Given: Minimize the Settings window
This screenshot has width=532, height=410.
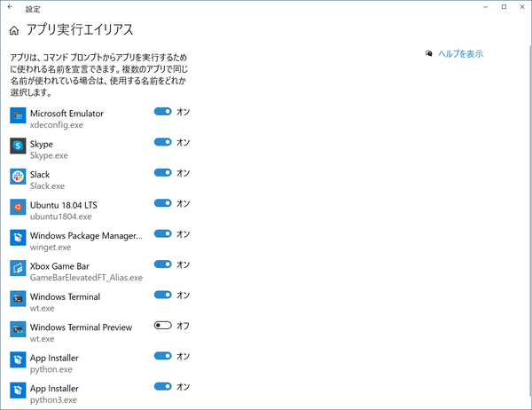Looking at the screenshot, I should click(486, 7).
